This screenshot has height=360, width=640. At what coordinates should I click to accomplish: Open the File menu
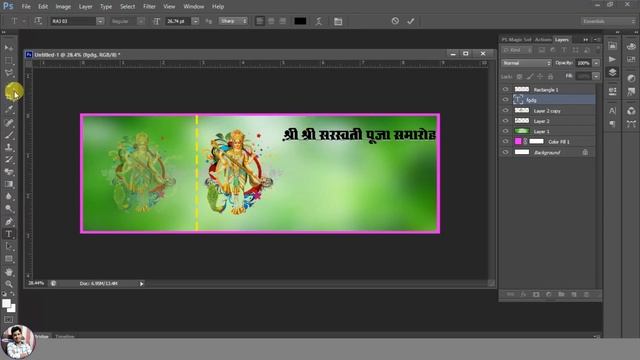coord(26,7)
